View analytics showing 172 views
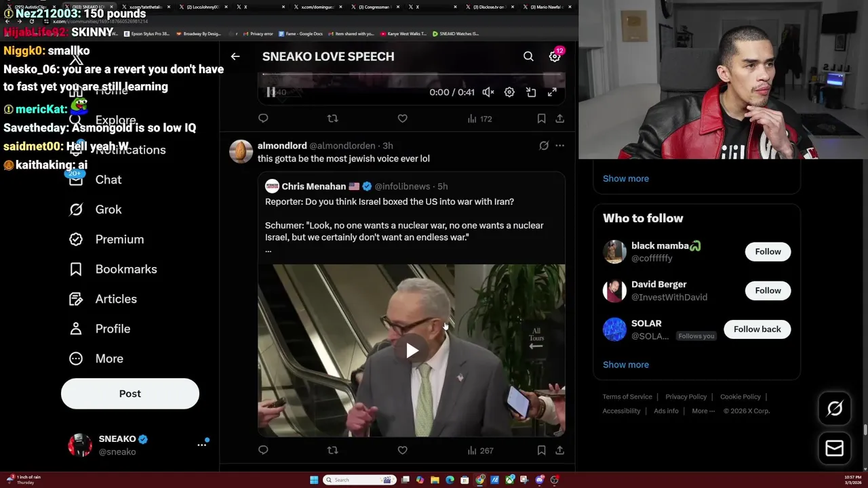This screenshot has height=488, width=868. point(479,119)
